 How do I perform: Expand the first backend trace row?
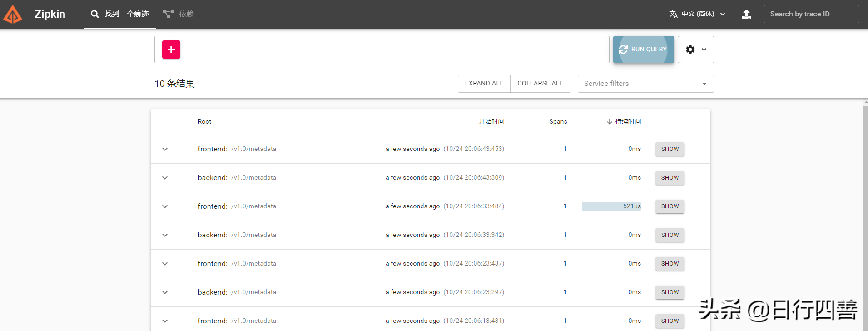pyautogui.click(x=165, y=178)
